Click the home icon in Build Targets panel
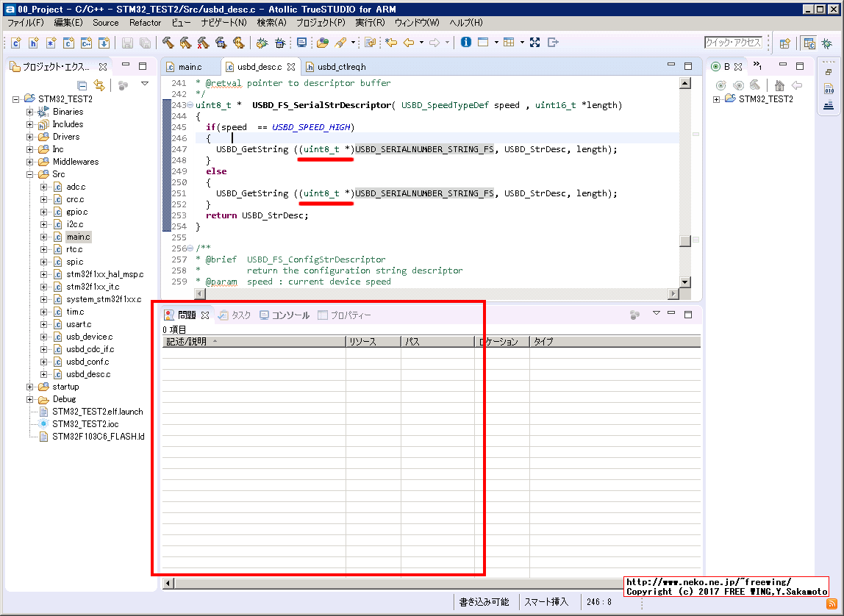The image size is (844, 616). [x=779, y=85]
